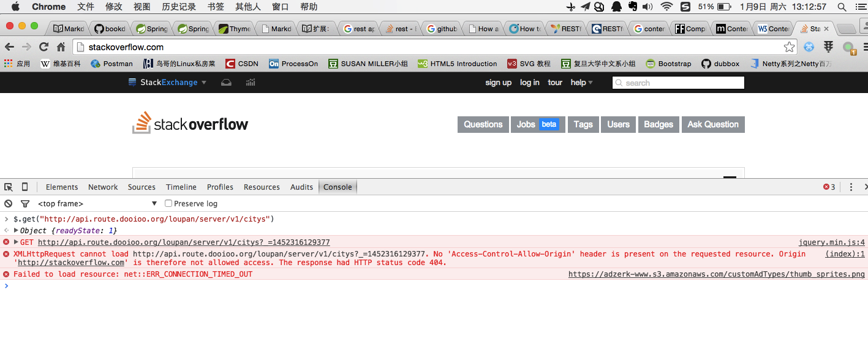Go back with the browser back arrow
The height and width of the screenshot is (352, 868).
click(9, 47)
